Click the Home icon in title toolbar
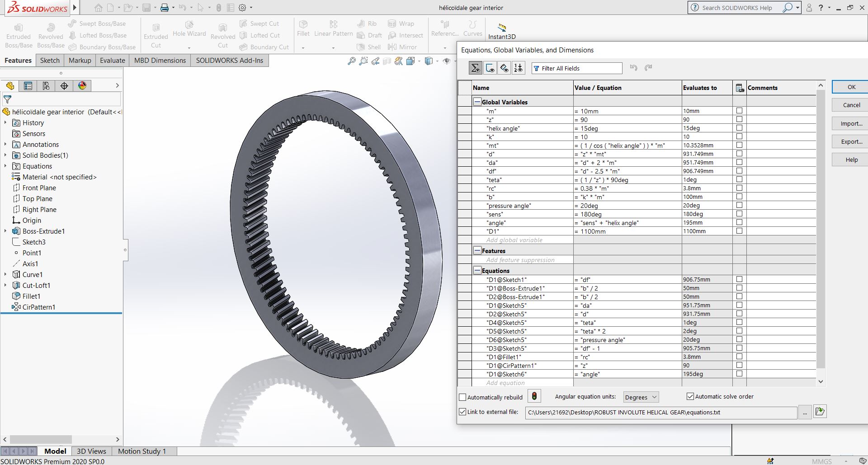The width and height of the screenshot is (868, 465). (x=99, y=8)
